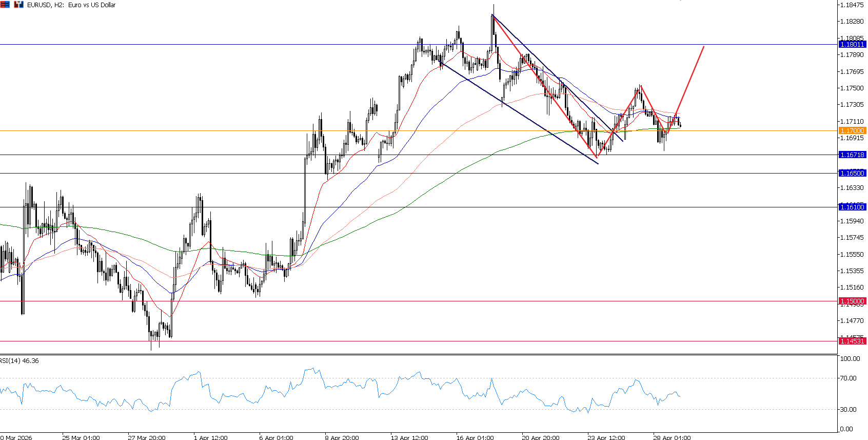This screenshot has width=868, height=440.
Task: Click the 1 Apr 12:00 time axis label
Action: point(210,437)
